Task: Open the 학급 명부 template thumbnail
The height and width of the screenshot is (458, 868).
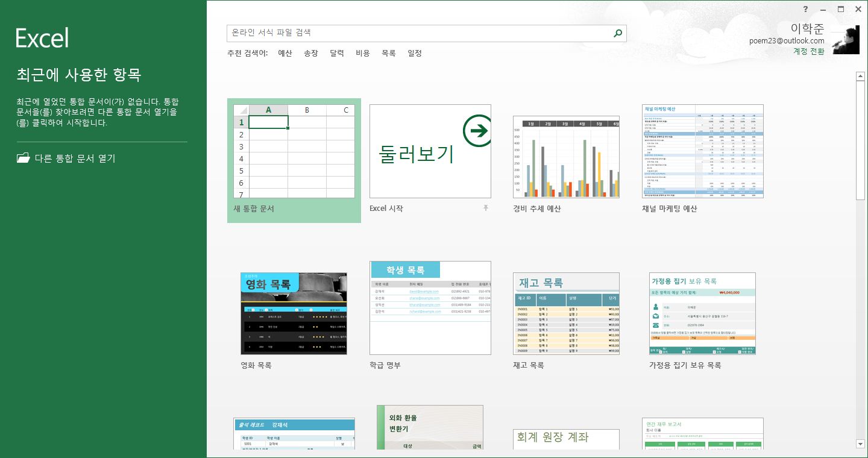Action: coord(430,308)
